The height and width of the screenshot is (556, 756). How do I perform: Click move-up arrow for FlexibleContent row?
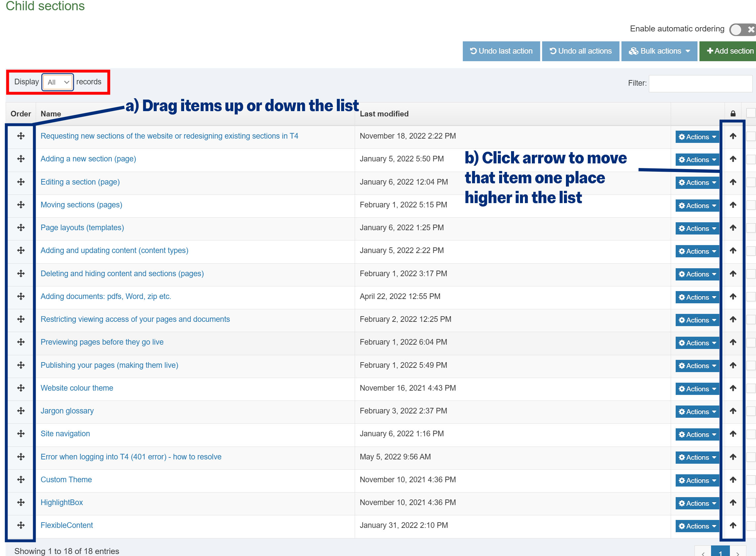click(733, 525)
